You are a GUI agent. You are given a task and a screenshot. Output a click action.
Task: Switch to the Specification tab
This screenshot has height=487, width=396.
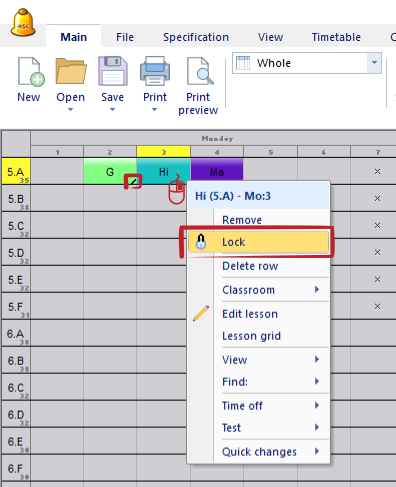point(196,37)
